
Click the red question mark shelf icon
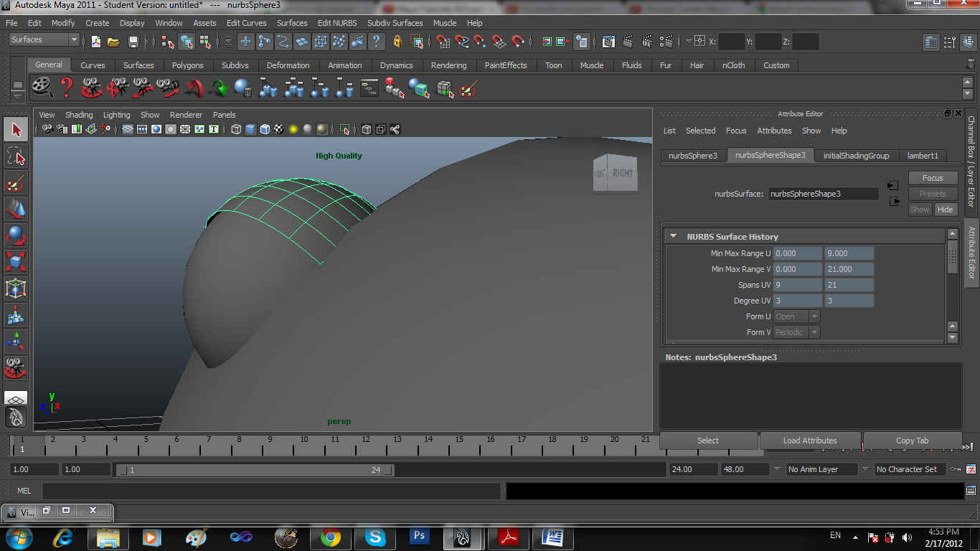[67, 88]
